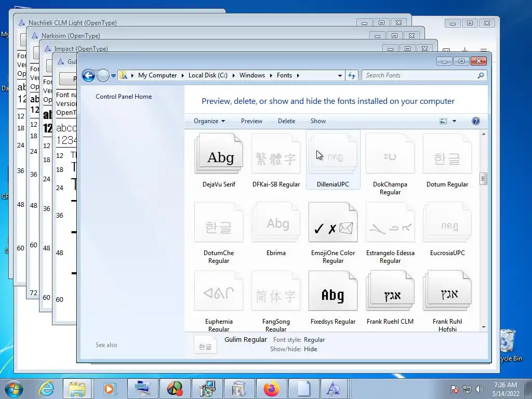Click the Action Center flag tray icon
The width and height of the screenshot is (532, 399).
pos(455,389)
